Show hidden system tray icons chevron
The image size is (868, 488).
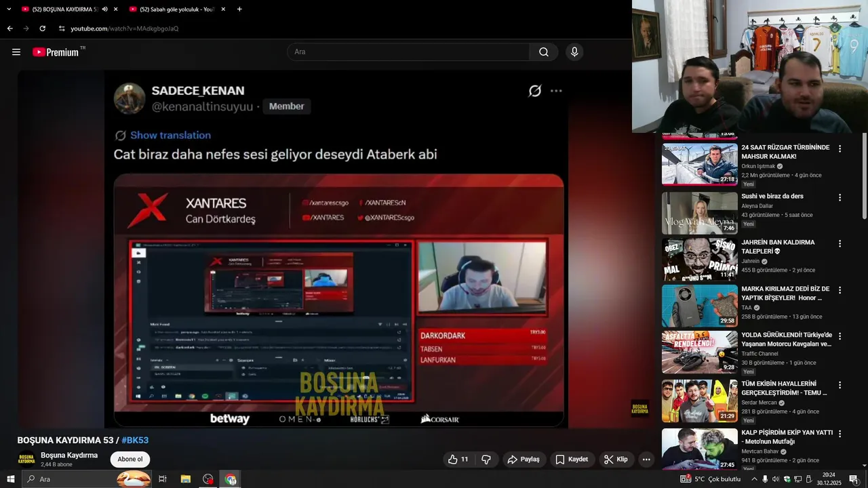pyautogui.click(x=754, y=479)
